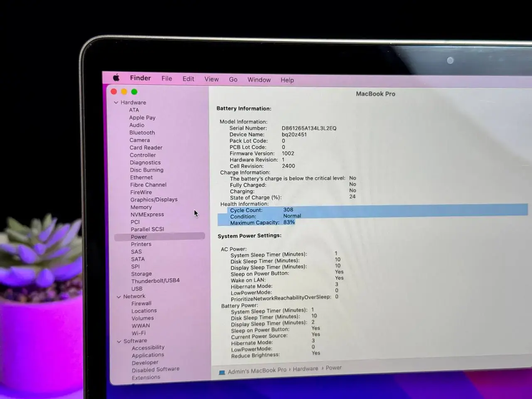Select PCI in the sidebar
Viewport: 532px width, 399px height.
point(135,222)
